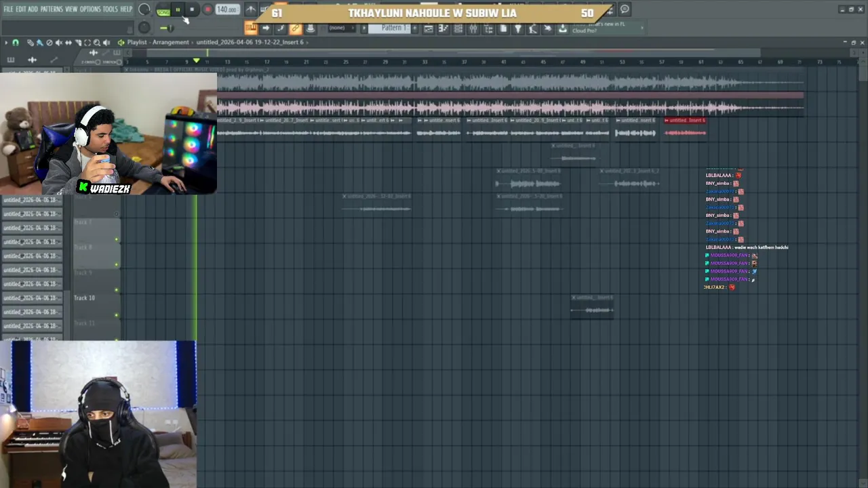Image resolution: width=868 pixels, height=488 pixels.
Task: Click the download arrow icon in top toolbar
Action: pyautogui.click(x=562, y=28)
